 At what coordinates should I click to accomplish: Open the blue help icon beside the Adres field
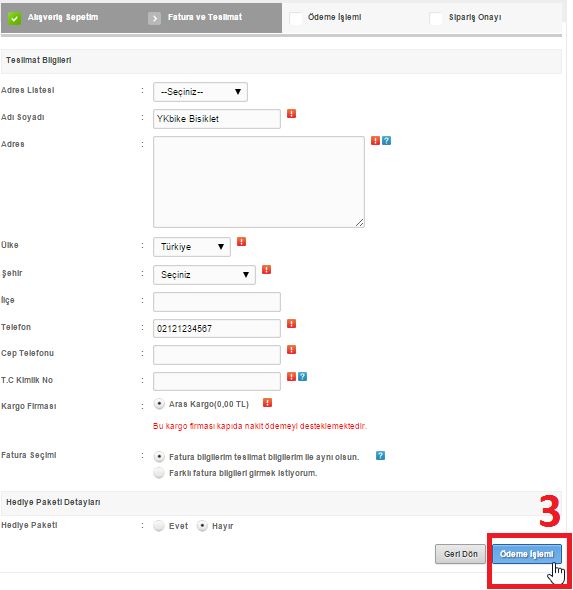[386, 141]
